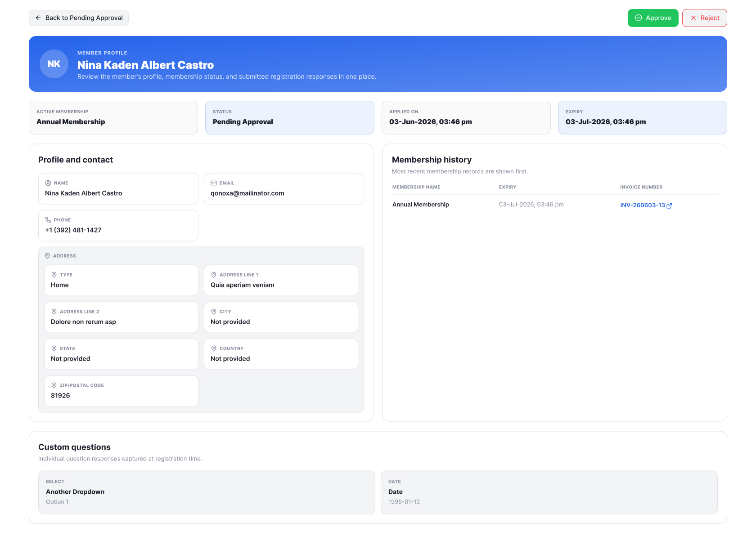Click the Expiry 03-Jul-2026, 03:46 pm summary card
756x554 pixels.
point(643,117)
